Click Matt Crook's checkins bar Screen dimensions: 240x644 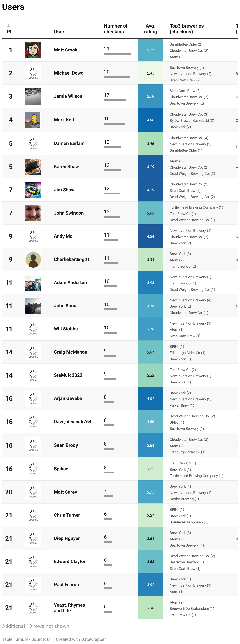pyautogui.click(x=118, y=53)
